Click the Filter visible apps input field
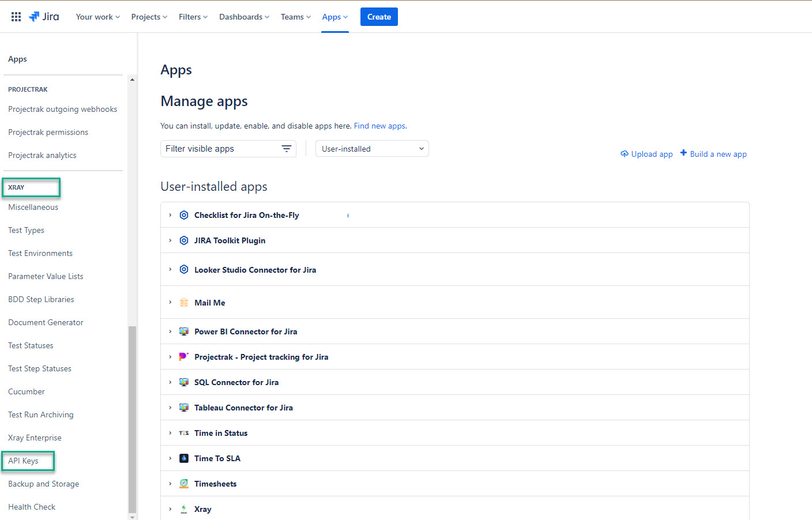Screen dimensions: 812x520 click(x=219, y=149)
